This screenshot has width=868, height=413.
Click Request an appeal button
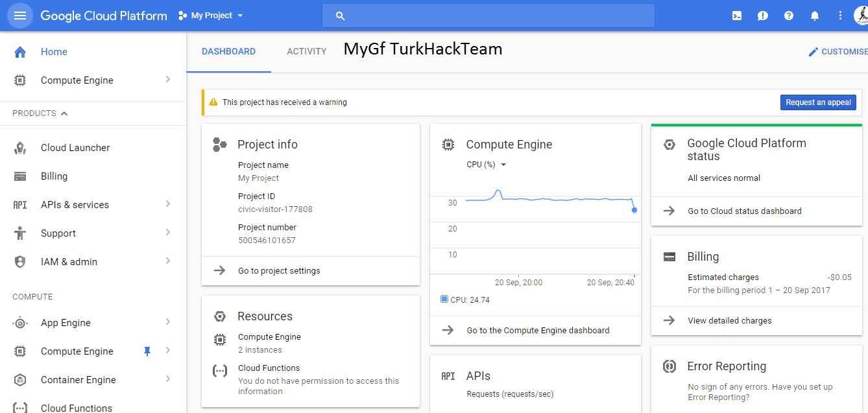(818, 102)
